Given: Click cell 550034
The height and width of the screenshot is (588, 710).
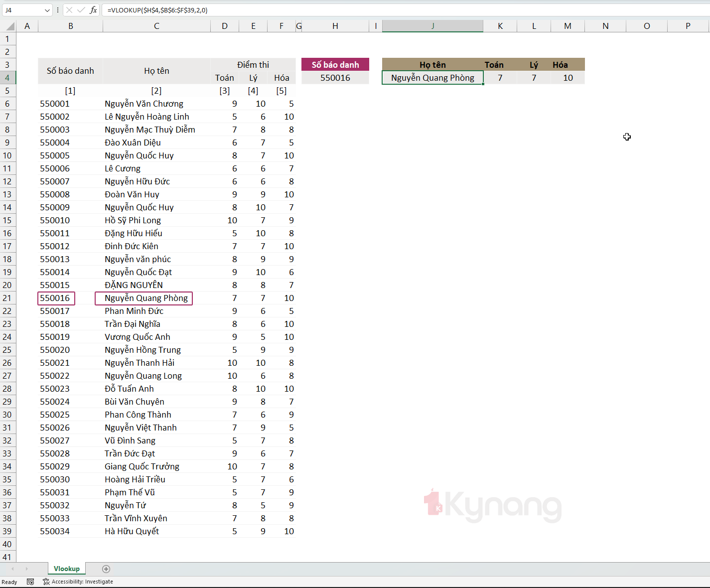Looking at the screenshot, I should (70, 531).
